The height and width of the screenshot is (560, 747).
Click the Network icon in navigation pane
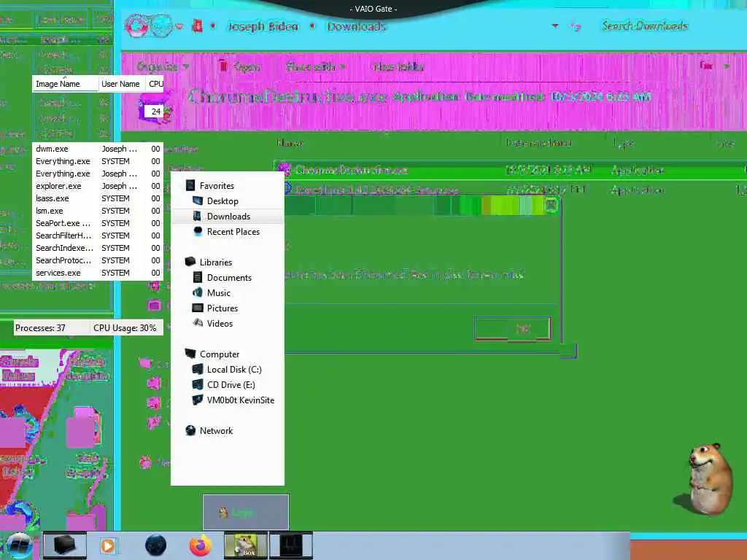[190, 430]
